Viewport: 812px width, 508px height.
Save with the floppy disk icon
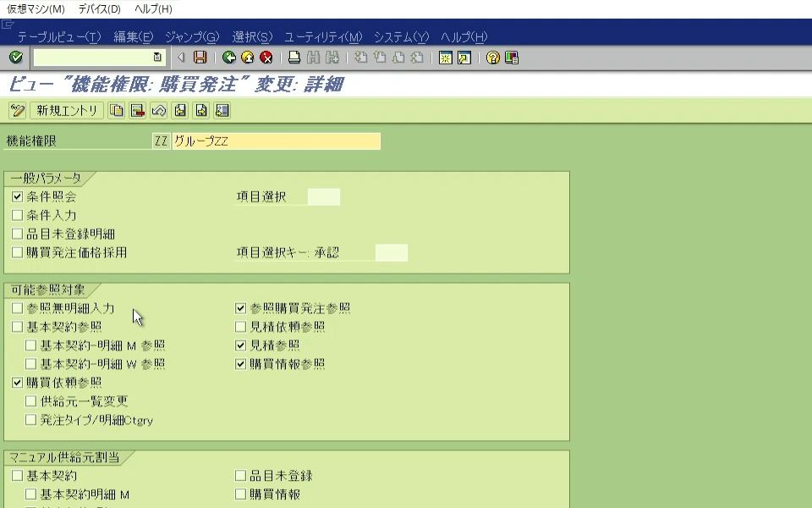[x=200, y=57]
